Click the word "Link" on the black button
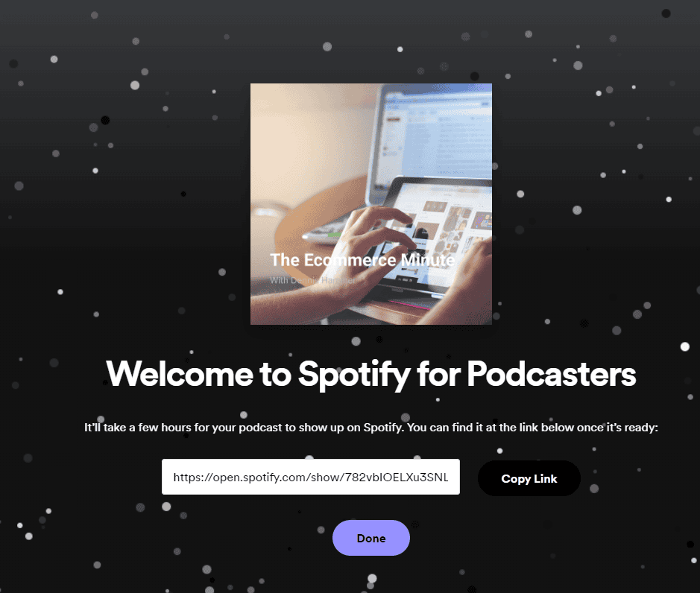This screenshot has width=700, height=593. [546, 478]
